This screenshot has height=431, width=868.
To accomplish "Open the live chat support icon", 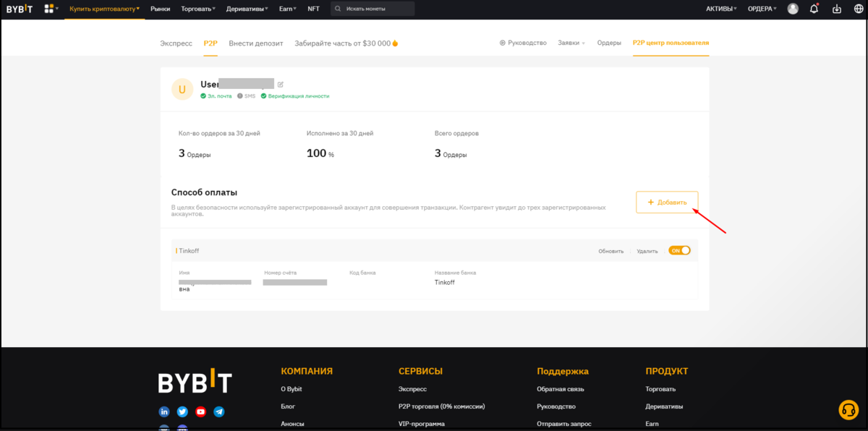I will click(x=848, y=409).
